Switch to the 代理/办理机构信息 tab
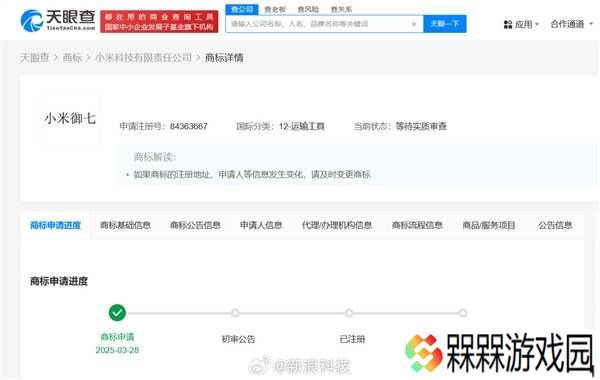Image resolution: width=600 pixels, height=380 pixels. click(337, 225)
